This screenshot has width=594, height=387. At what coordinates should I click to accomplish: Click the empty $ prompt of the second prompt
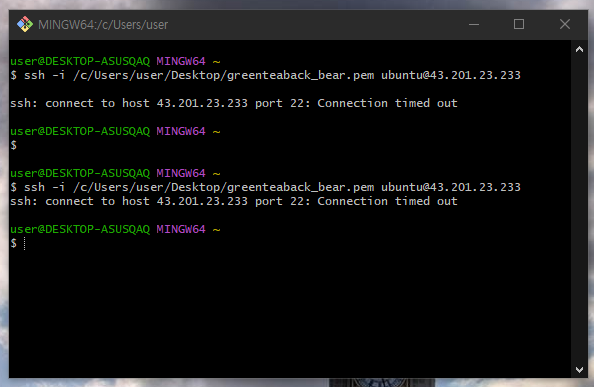[x=14, y=145]
